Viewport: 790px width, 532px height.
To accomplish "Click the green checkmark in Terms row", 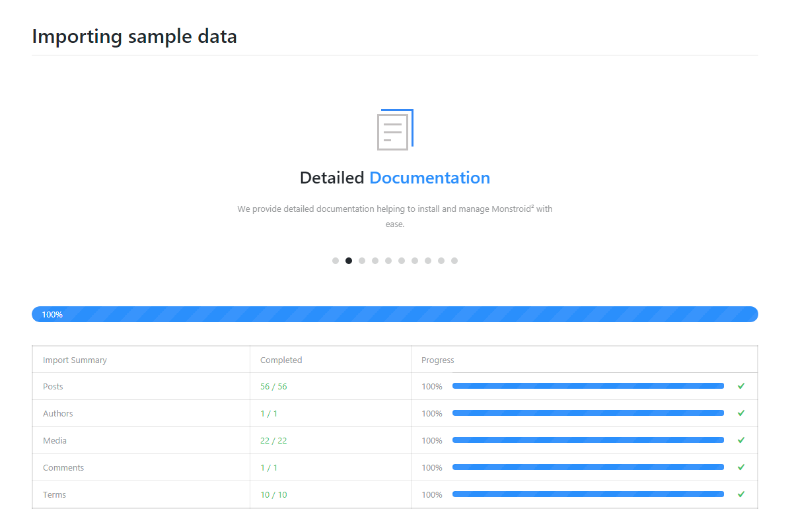I will (x=741, y=494).
